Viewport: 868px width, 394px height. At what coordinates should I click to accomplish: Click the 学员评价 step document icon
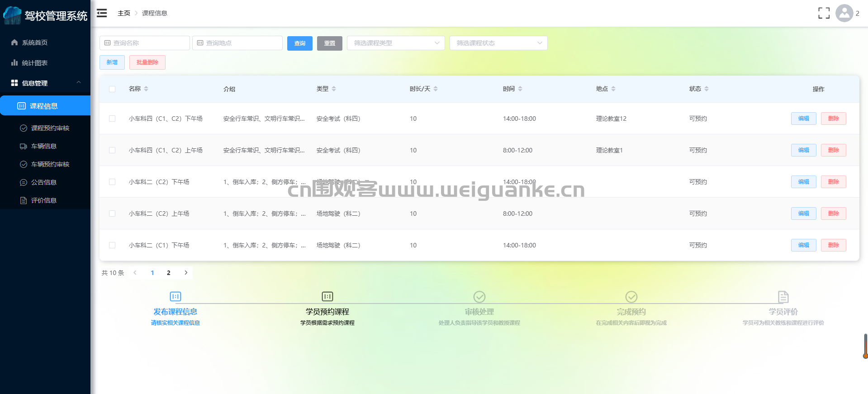coord(783,297)
